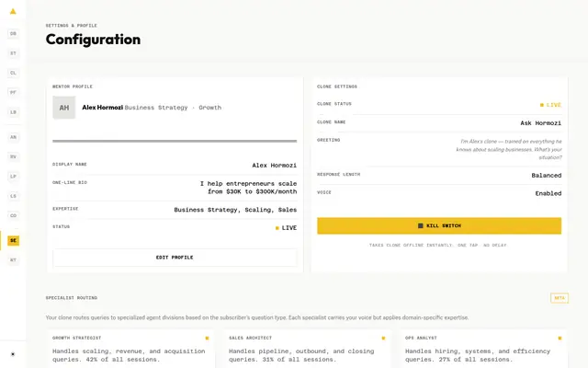Click the Takes Clone Offline Instantly note
Image resolution: width=588 pixels, height=368 pixels.
pyautogui.click(x=437, y=246)
